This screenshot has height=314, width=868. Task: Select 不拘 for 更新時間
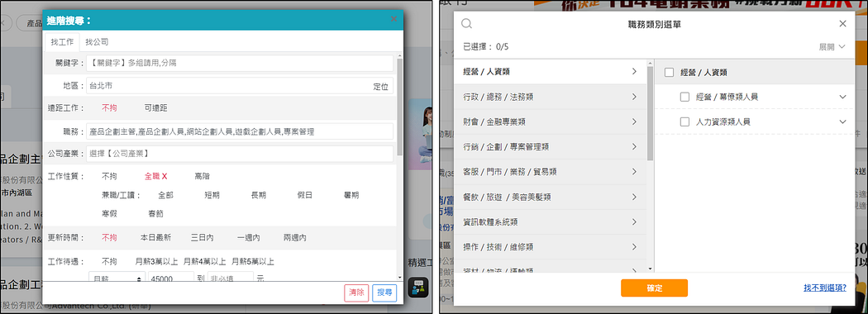109,238
